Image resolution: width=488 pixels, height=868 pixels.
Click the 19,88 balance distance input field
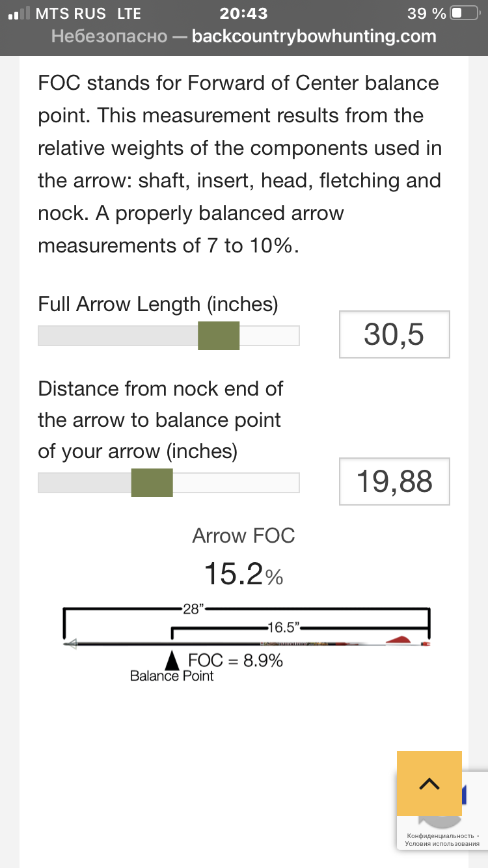click(x=394, y=481)
